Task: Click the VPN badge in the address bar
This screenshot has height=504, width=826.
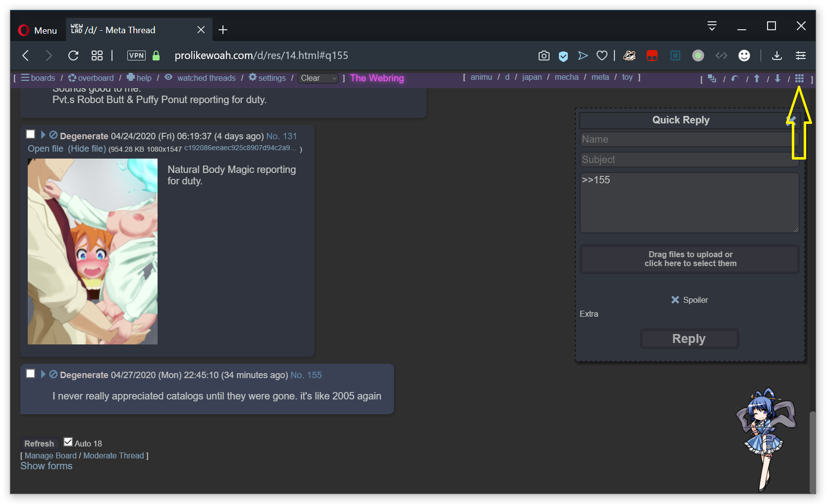Action: point(136,56)
